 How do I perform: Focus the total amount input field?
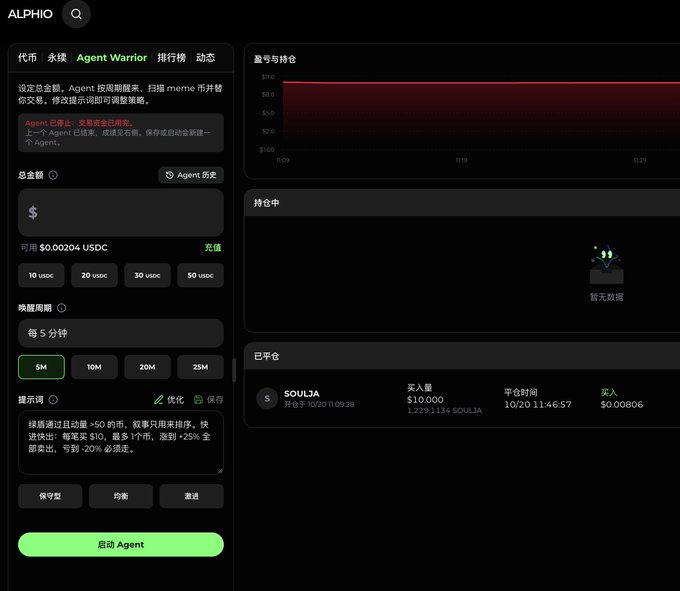121,212
